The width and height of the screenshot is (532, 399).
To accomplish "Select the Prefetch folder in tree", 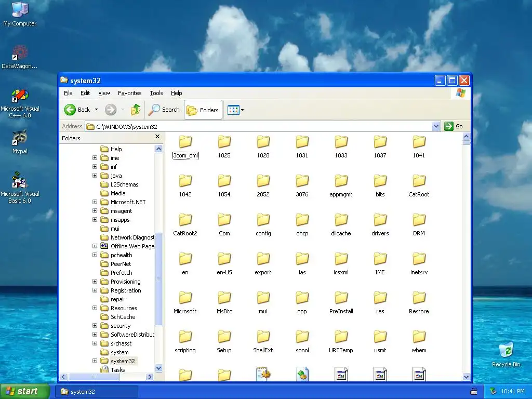I will coord(116,273).
